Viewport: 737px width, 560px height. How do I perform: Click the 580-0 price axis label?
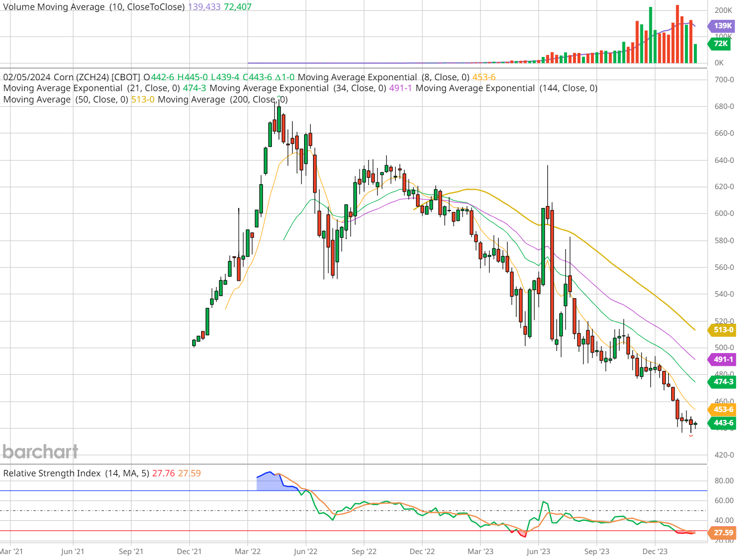pyautogui.click(x=724, y=241)
